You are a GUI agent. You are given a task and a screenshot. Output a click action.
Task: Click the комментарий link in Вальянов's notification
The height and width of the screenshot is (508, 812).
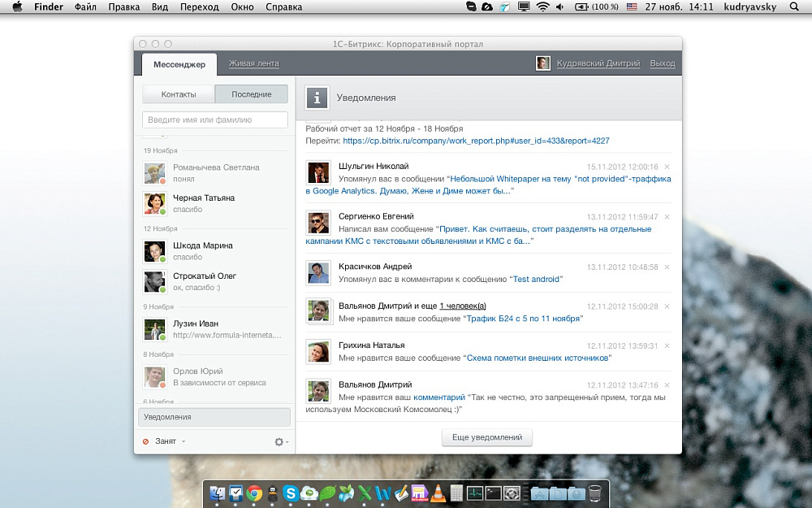(439, 397)
